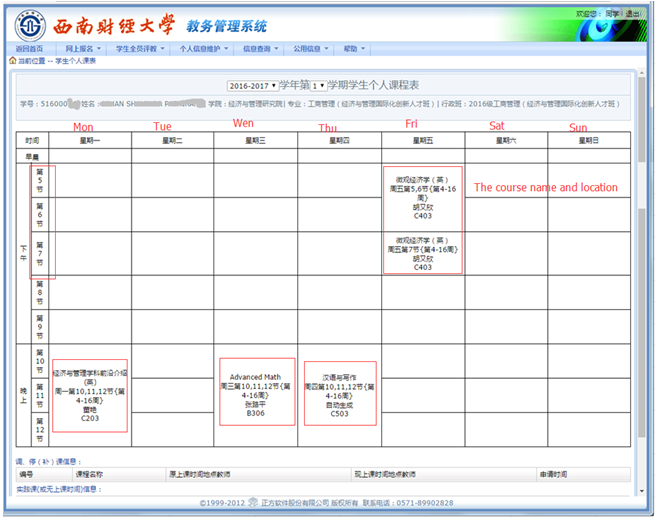Expand the 网上报名 menu
The image size is (655, 517).
pyautogui.click(x=83, y=48)
